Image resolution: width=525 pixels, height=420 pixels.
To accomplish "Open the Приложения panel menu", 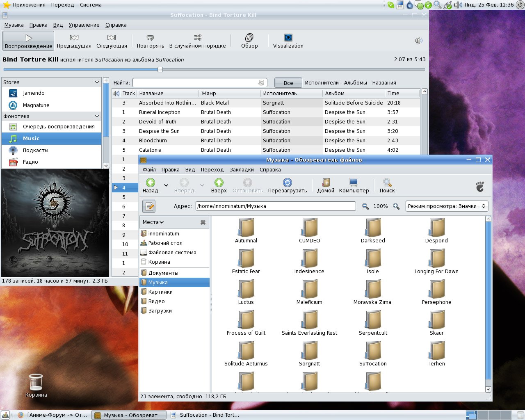I will [x=24, y=5].
